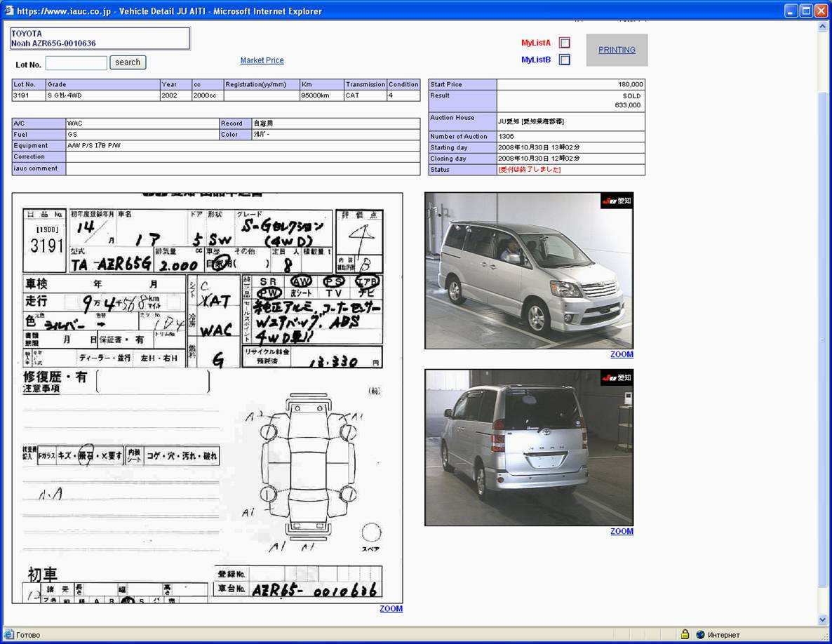This screenshot has width=832, height=644.
Task: Tick the MyListB checkbox
Action: click(x=565, y=60)
